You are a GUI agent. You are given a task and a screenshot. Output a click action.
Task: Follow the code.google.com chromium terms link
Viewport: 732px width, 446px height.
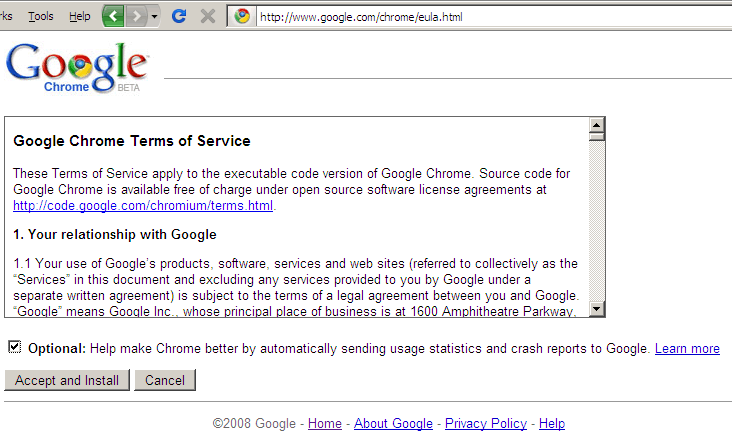coord(142,205)
